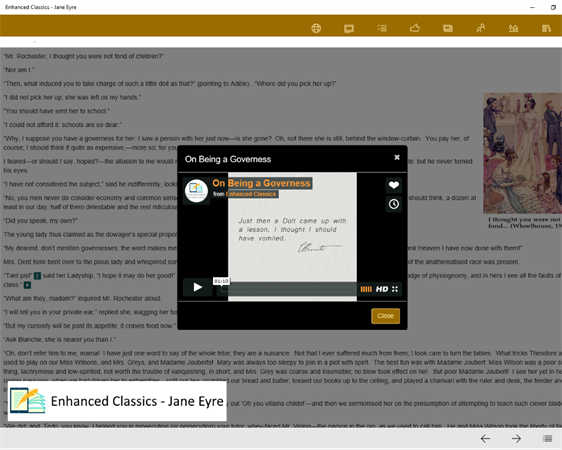Click the video progress bar

(x=289, y=289)
